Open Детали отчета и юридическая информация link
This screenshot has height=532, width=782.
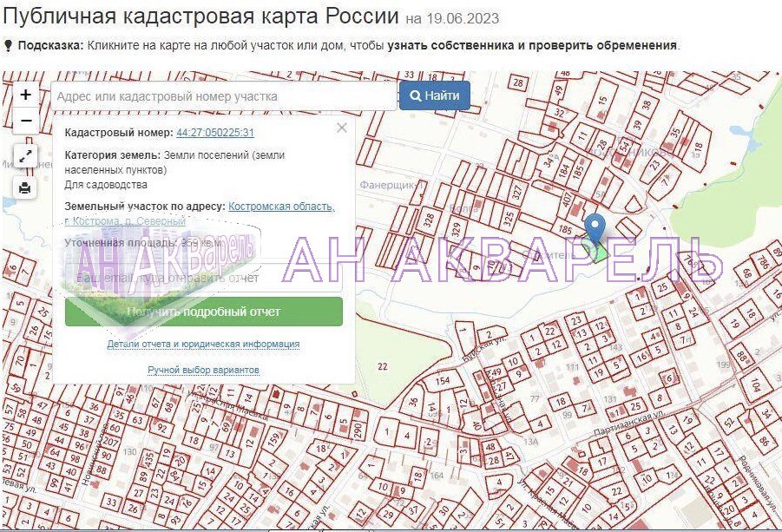203,344
